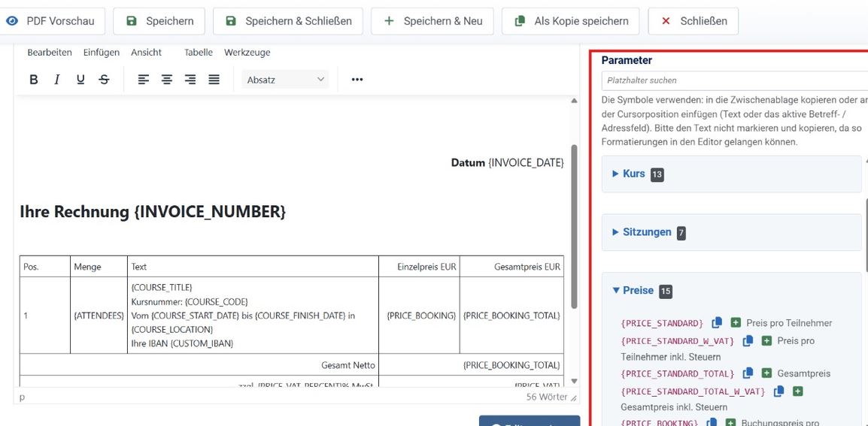Viewport: 868px width, 426px height.
Task: Open the PDF Vorschau preview
Action: pos(52,21)
